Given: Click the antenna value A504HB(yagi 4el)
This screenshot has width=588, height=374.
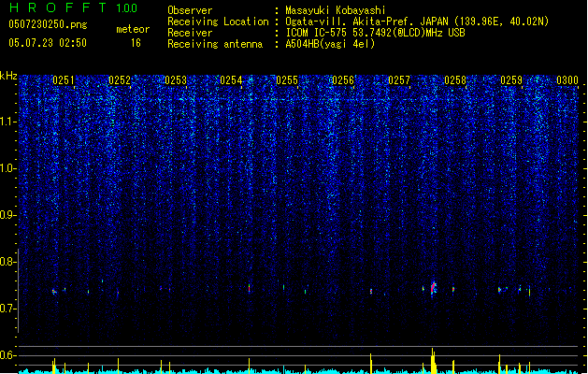Looking at the screenshot, I should [330, 44].
